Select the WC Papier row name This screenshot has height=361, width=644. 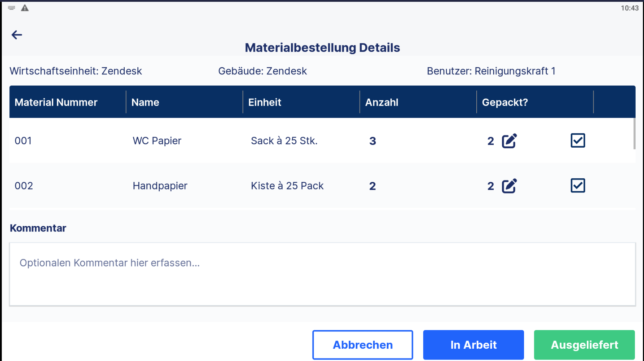(157, 141)
